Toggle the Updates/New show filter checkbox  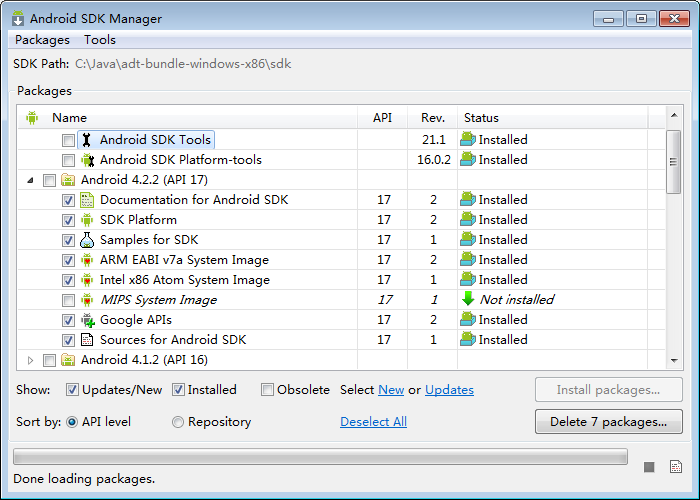tap(72, 390)
